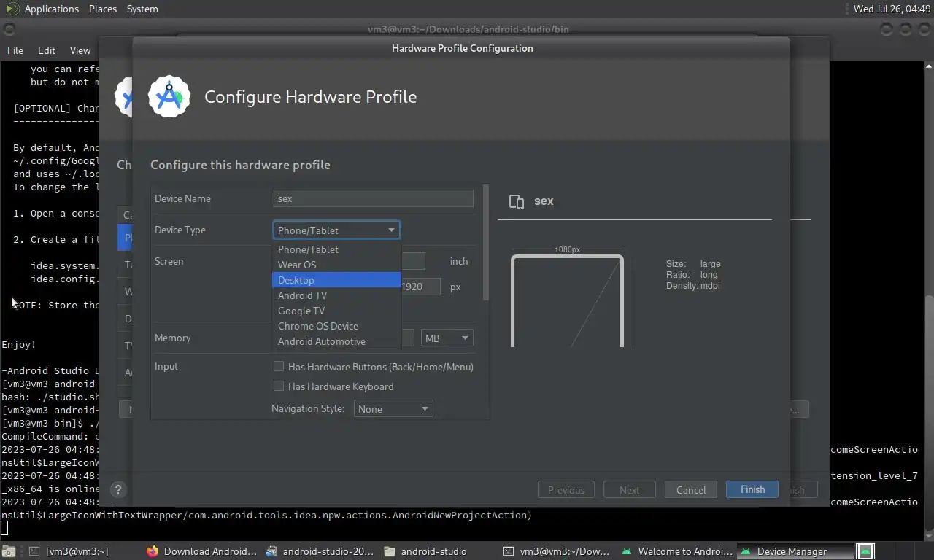934x560 pixels.
Task: Click the Density: mdpi text
Action: 693,286
